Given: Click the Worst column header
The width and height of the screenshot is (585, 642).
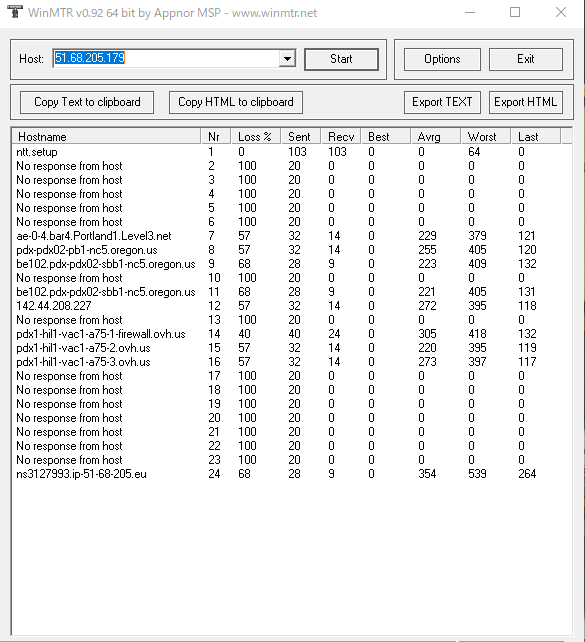Looking at the screenshot, I should point(486,137).
